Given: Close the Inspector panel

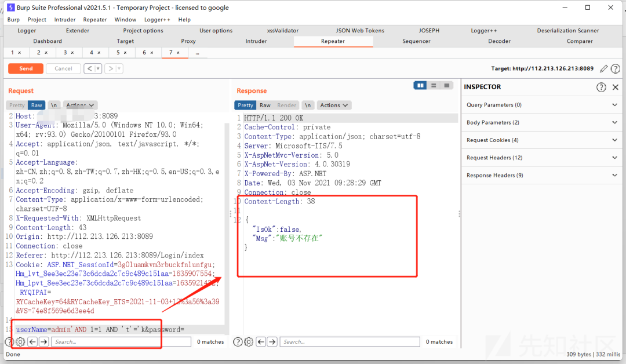Looking at the screenshot, I should pyautogui.click(x=615, y=87).
